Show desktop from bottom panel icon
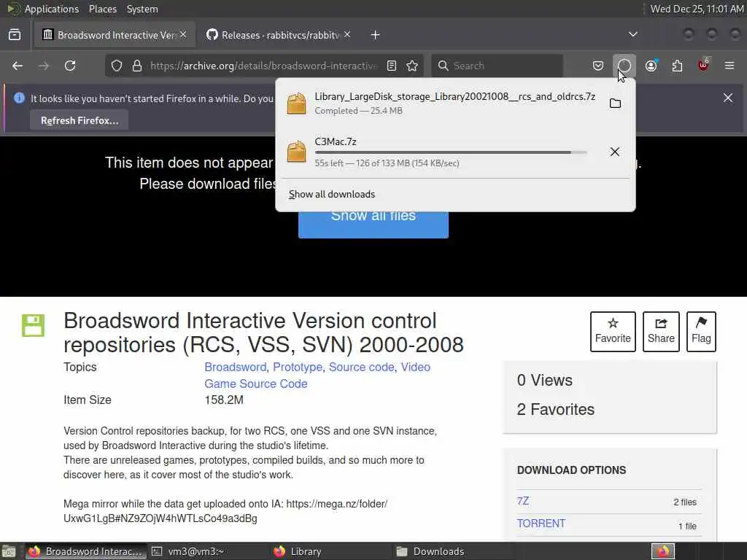Image resolution: width=747 pixels, height=560 pixels. tap(9, 551)
